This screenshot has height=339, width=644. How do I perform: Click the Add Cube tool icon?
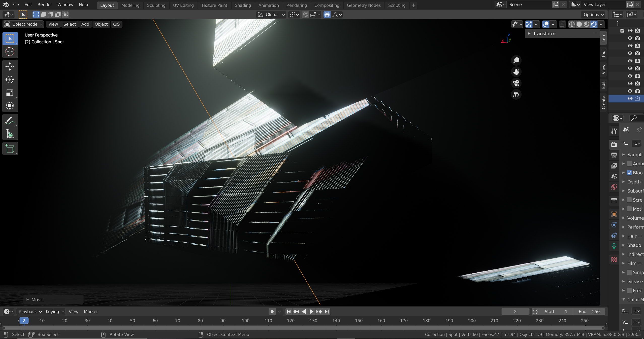pos(10,149)
